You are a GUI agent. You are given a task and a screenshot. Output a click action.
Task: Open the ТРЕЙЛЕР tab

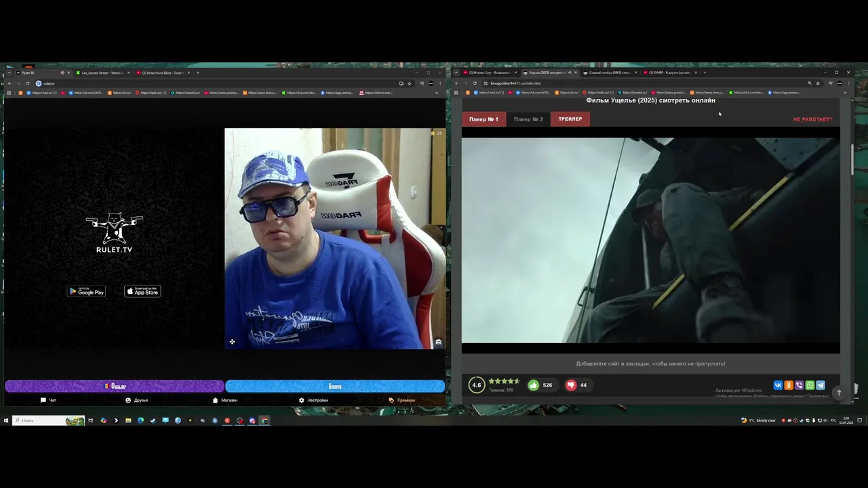tap(570, 119)
